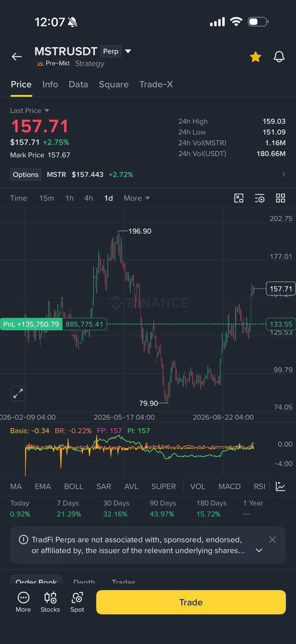Image resolution: width=296 pixels, height=644 pixels.
Task: Expand the More intervals dropdown
Action: [137, 198]
